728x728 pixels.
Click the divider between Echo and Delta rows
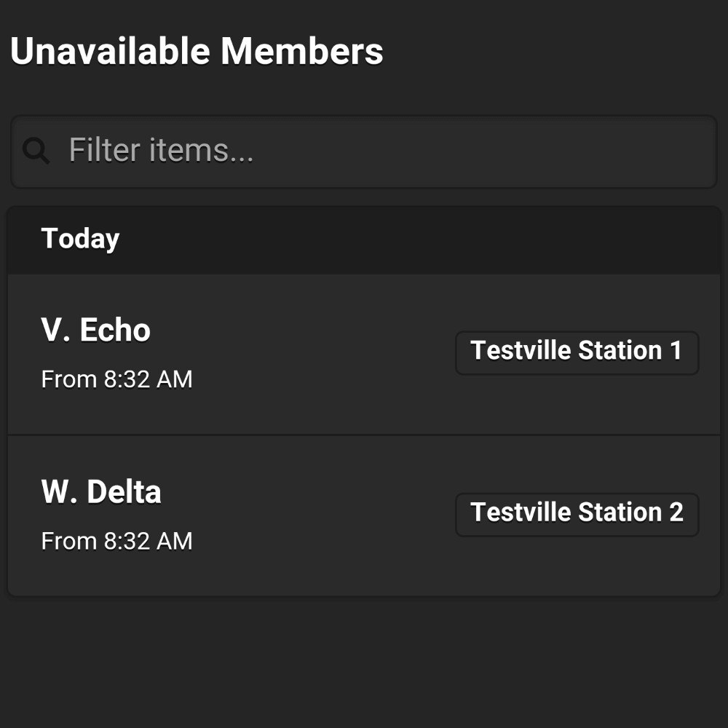pos(364,435)
